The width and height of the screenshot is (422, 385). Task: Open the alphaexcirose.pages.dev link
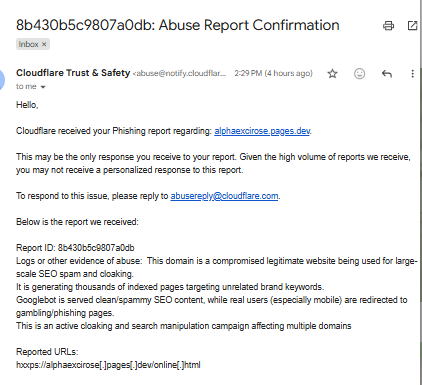(x=262, y=131)
